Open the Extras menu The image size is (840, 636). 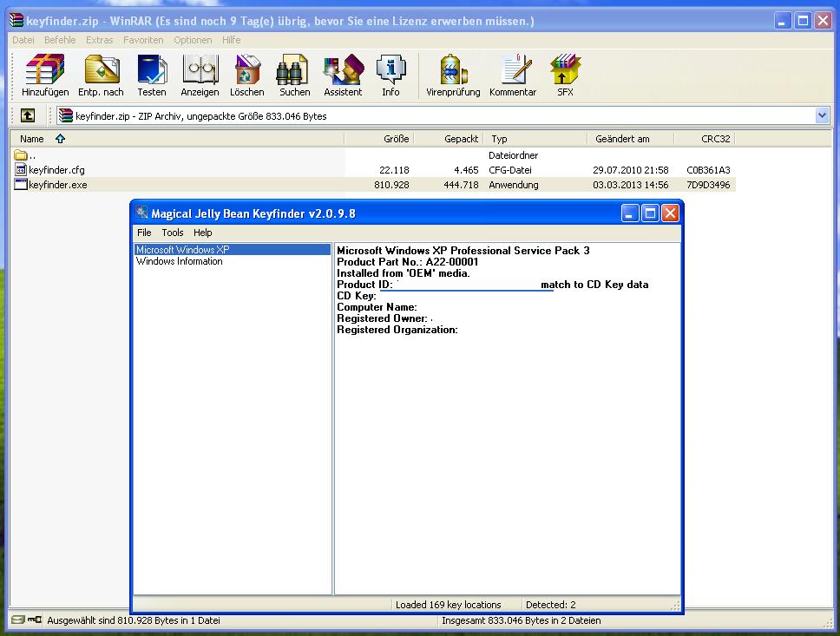[x=100, y=40]
